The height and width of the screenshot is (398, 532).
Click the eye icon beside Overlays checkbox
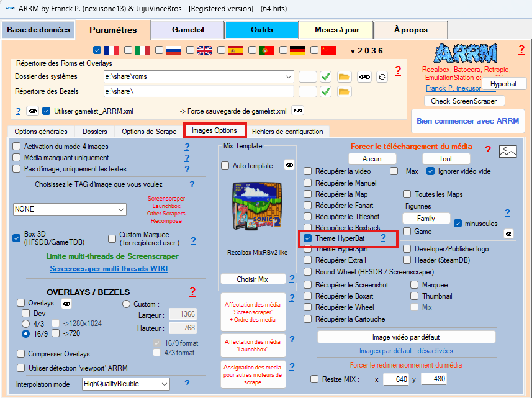(x=66, y=303)
